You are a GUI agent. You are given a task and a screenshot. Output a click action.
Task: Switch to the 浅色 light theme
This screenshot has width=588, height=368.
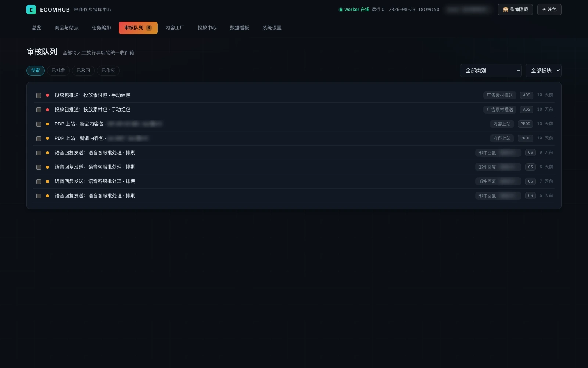[x=549, y=10]
